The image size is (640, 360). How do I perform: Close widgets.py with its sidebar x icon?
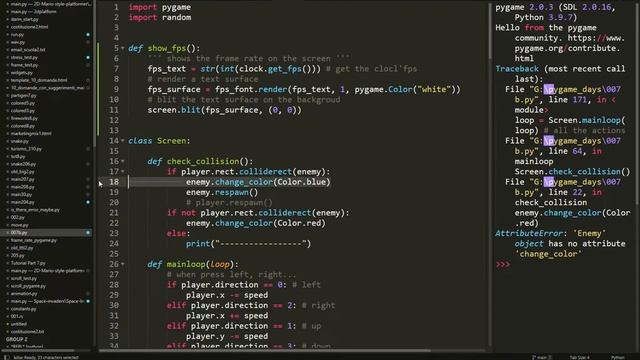[x=7, y=73]
